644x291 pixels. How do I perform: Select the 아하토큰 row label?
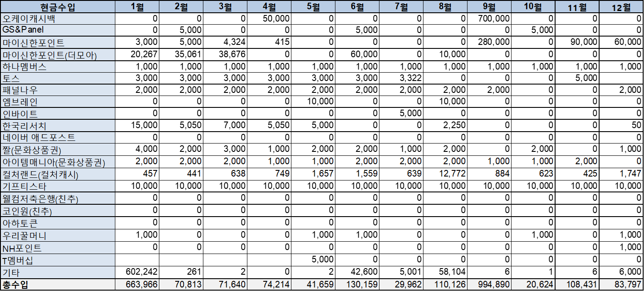pos(58,223)
